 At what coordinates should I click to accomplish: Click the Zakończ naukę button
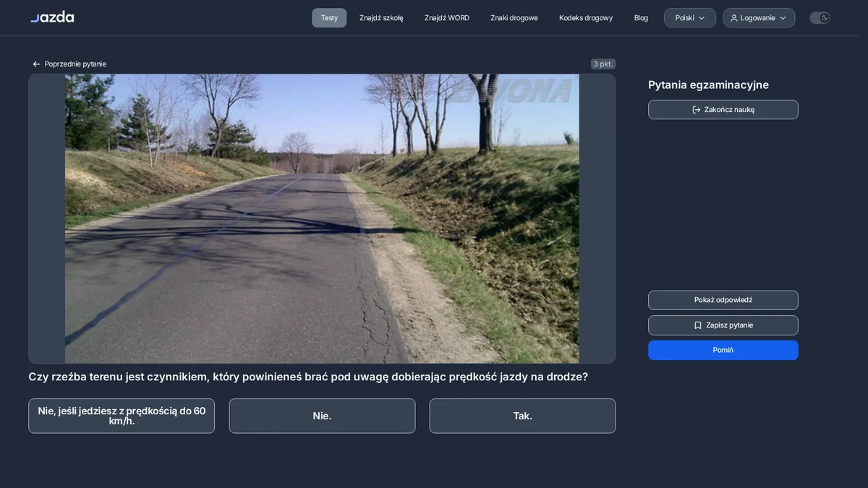723,110
